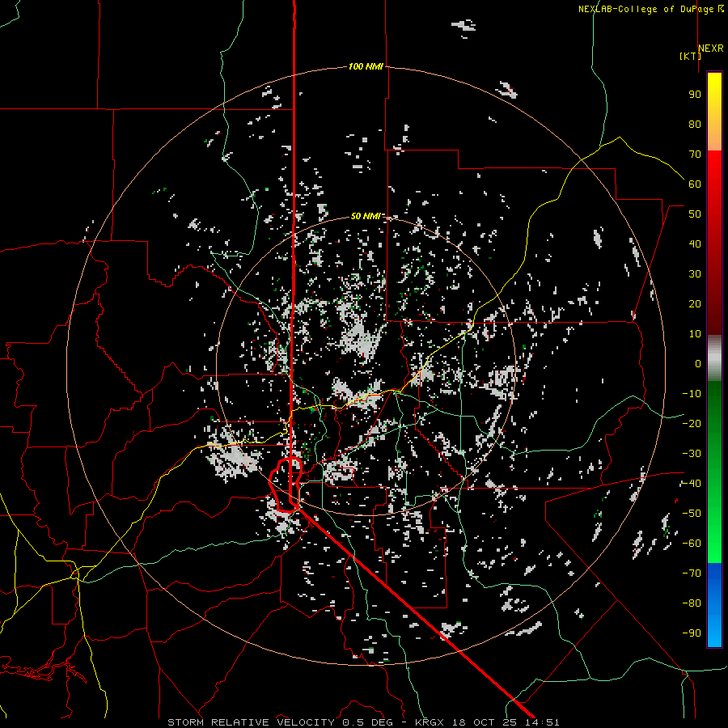Click the -90 value on velocity scale

pyautogui.click(x=692, y=633)
